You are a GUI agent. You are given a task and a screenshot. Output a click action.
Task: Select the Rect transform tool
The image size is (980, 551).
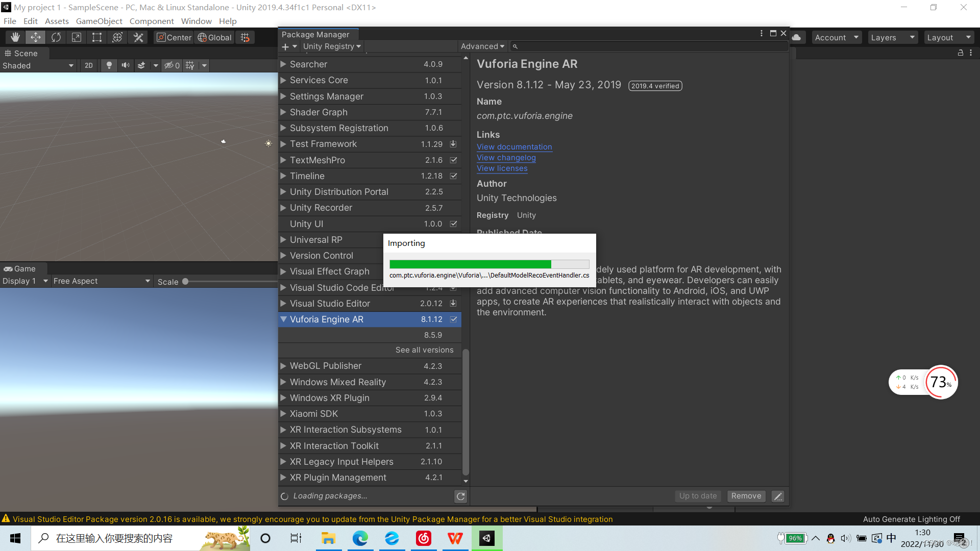(x=97, y=37)
